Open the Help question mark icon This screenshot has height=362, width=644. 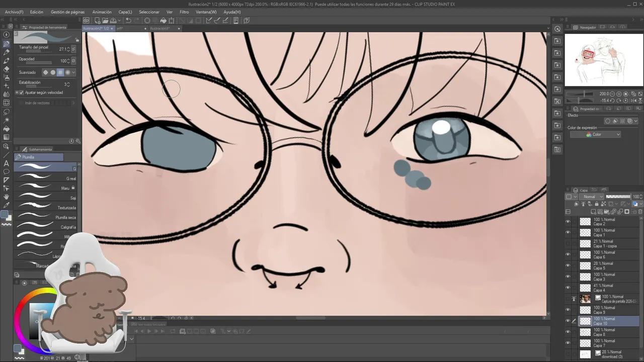pos(247,20)
